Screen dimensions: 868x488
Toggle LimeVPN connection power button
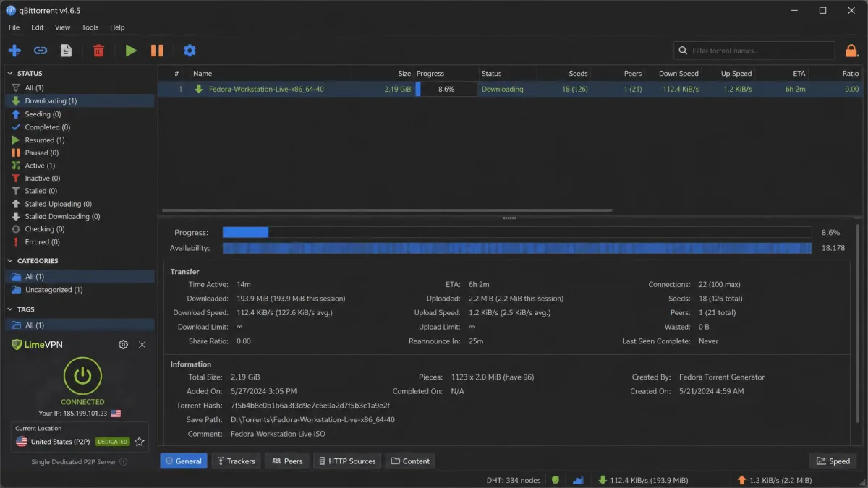[82, 375]
